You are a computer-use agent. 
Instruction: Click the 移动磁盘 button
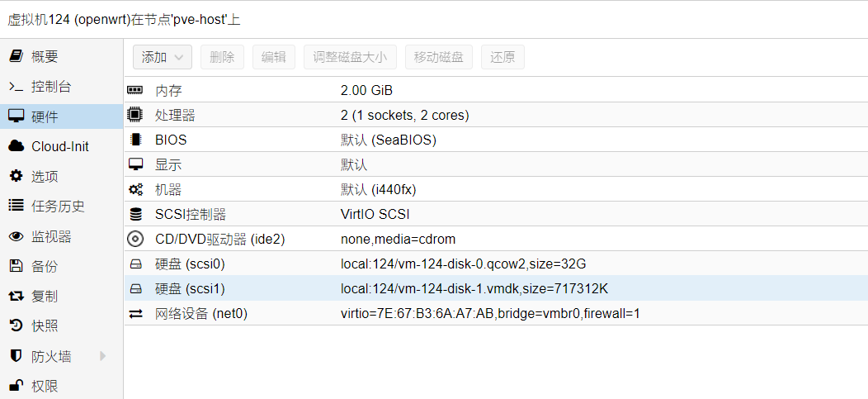(438, 57)
